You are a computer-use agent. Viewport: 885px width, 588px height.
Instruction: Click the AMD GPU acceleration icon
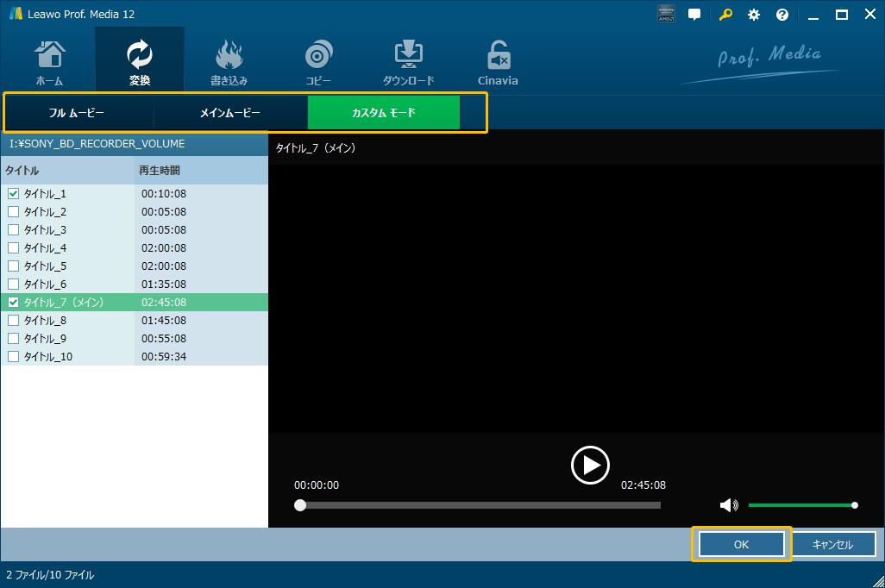pos(666,14)
